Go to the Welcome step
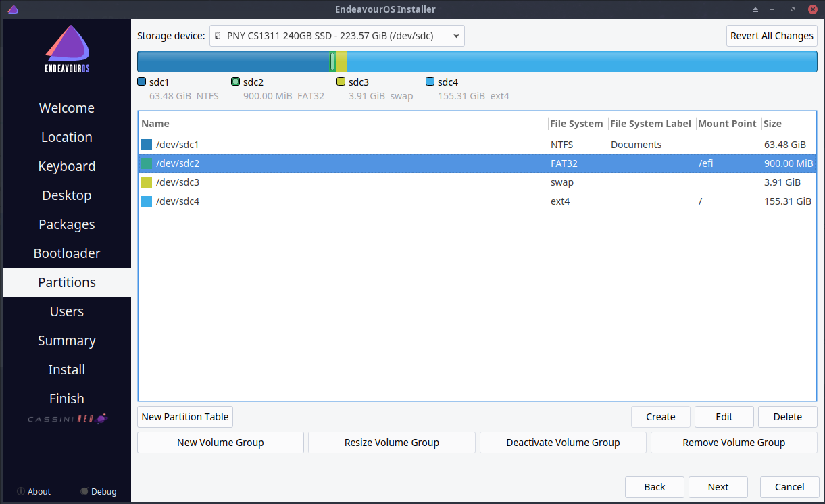This screenshot has height=504, width=825. click(x=67, y=108)
